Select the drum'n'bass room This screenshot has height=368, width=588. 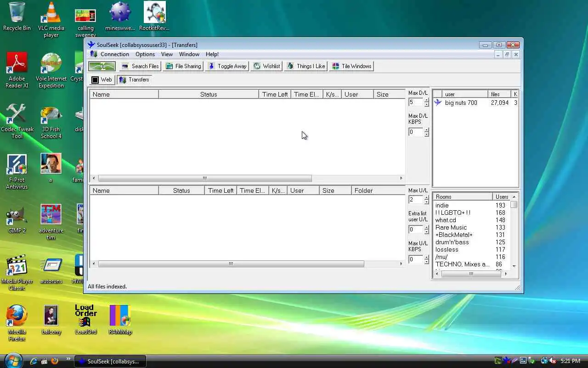(x=472, y=242)
